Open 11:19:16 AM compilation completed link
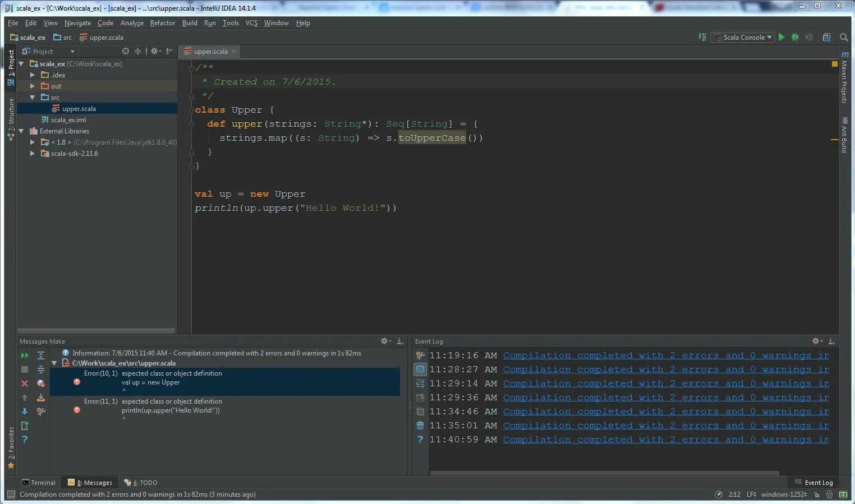The height and width of the screenshot is (504, 855). pos(666,355)
